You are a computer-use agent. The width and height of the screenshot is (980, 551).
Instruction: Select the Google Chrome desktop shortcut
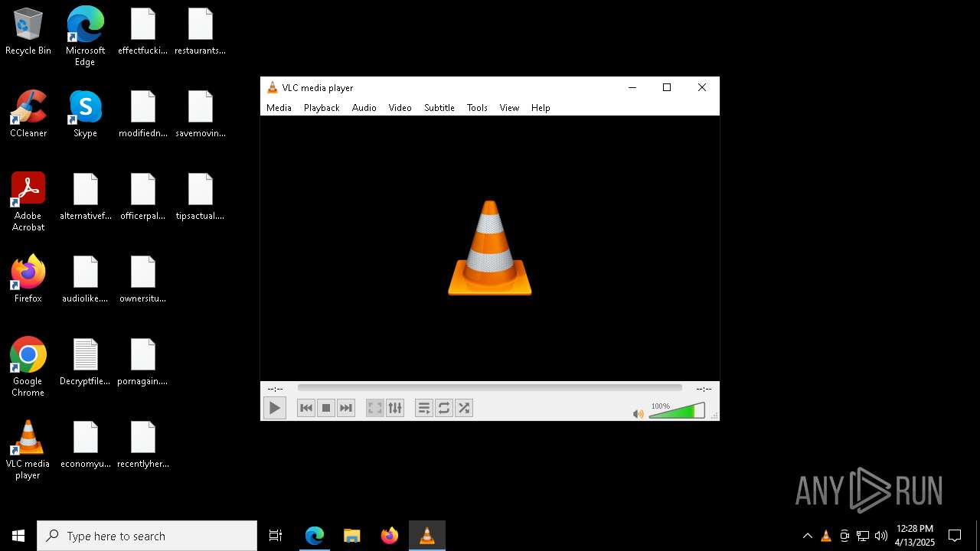(x=28, y=367)
